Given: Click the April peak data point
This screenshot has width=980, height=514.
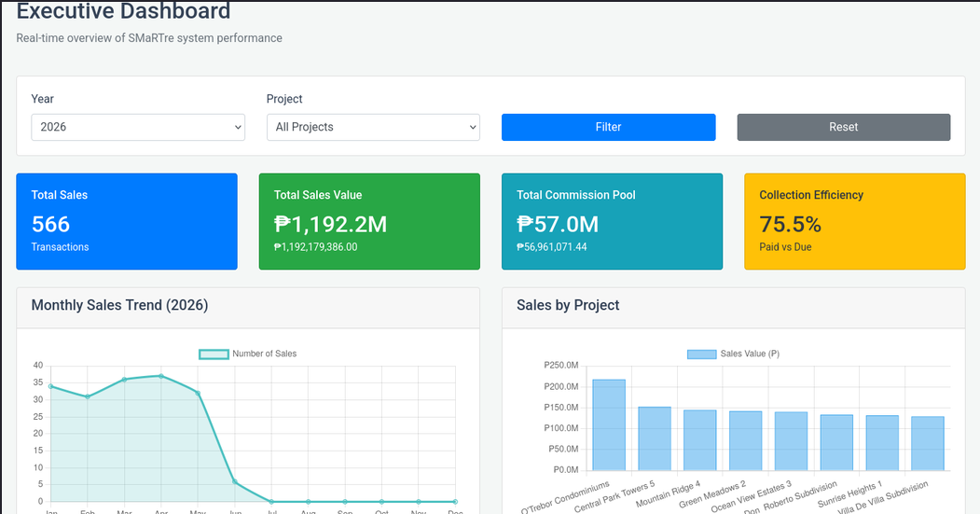Looking at the screenshot, I should tap(161, 377).
